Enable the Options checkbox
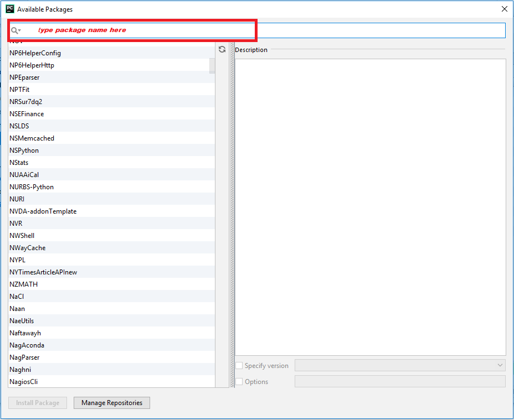Viewport: 514px width, 420px height. point(240,381)
